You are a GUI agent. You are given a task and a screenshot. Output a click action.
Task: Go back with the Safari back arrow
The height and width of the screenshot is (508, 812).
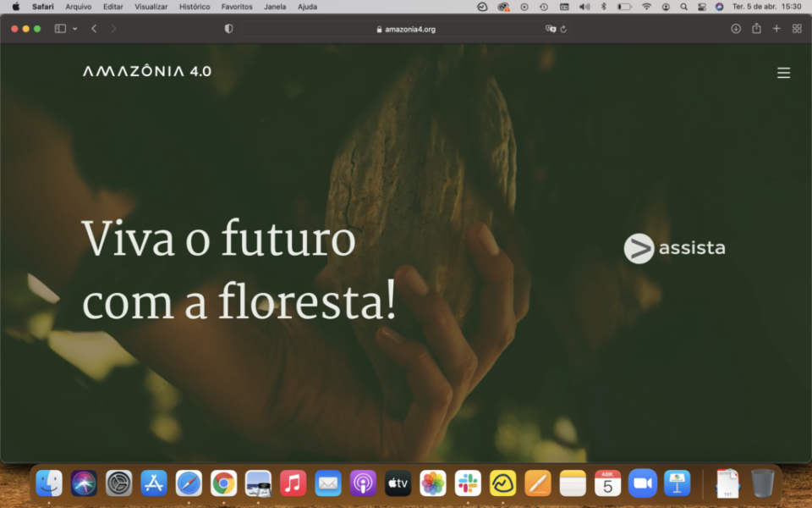point(94,29)
